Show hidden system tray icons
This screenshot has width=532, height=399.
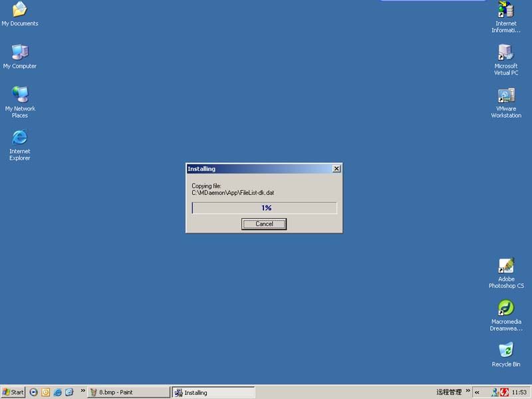point(477,392)
